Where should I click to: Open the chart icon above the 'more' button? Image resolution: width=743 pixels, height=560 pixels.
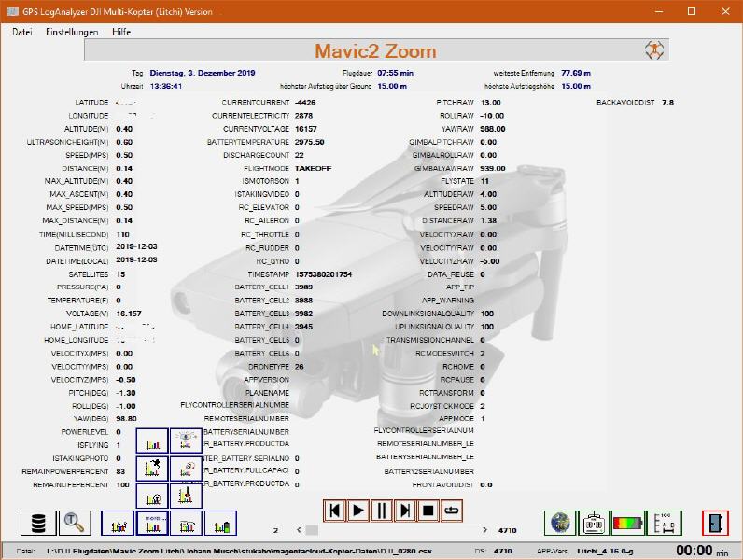pos(152,496)
